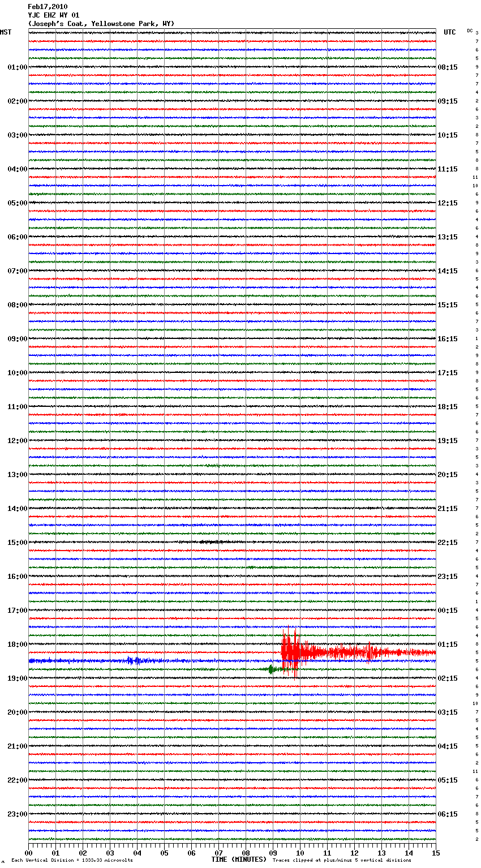This screenshot has height=868, width=481.
Task: Click the blue signal burst near minute 04
Action: coord(134,660)
